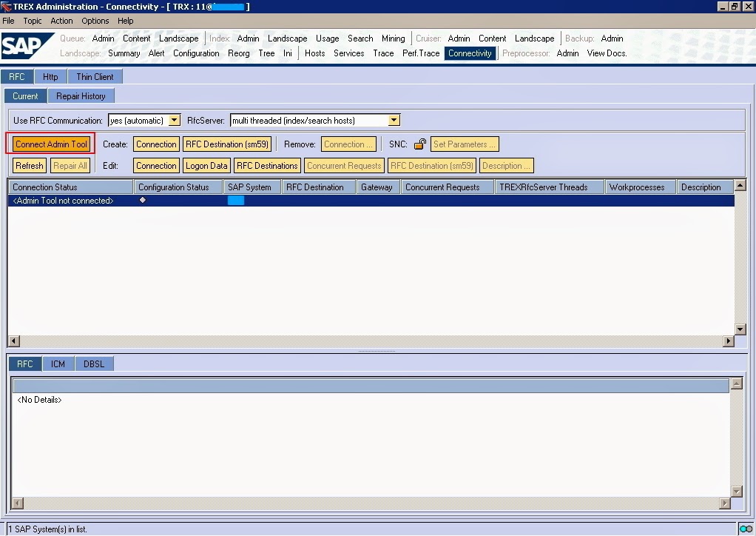Click Create RFC Destination (sm59) button
This screenshot has width=756, height=536.
pos(227,144)
